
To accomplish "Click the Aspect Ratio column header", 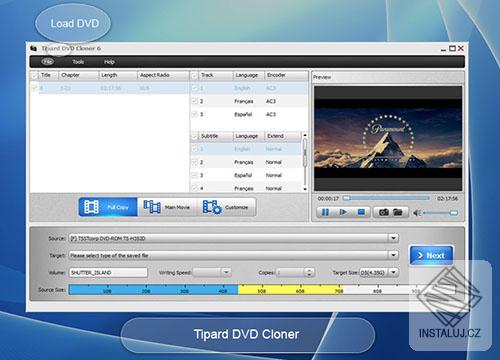I will [163, 75].
